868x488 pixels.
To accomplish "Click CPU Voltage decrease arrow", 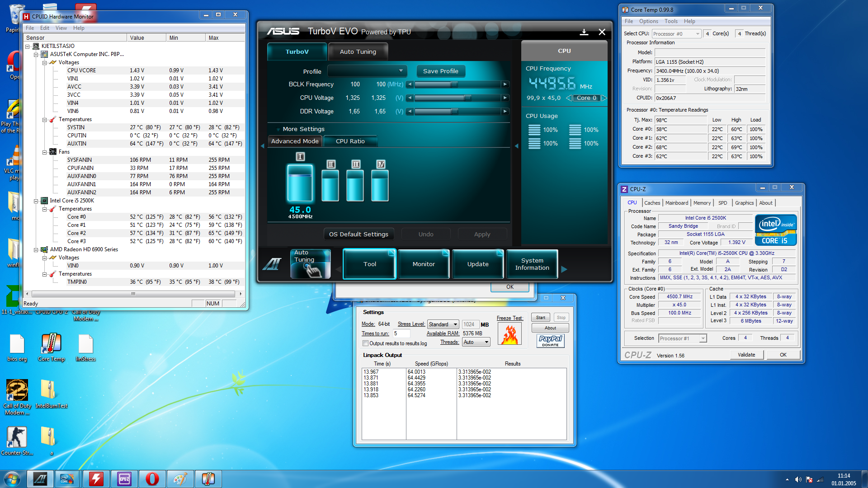I will pos(410,98).
